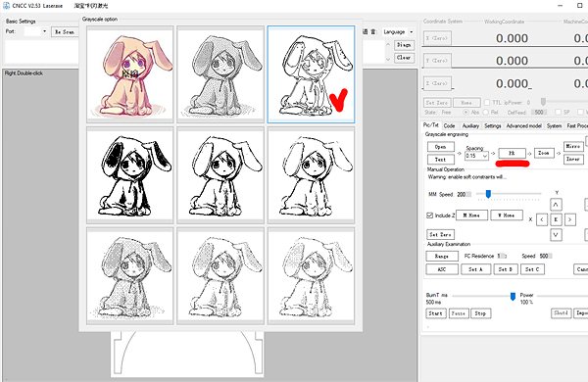Choose the bottom-left stippled bunny option
The width and height of the screenshot is (588, 382).
[x=130, y=275]
